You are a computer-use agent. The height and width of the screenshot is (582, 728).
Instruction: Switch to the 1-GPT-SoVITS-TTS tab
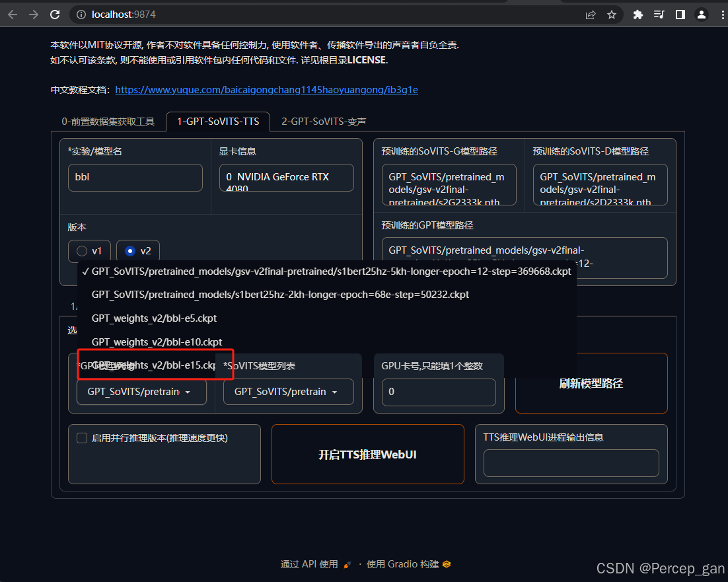coord(218,122)
